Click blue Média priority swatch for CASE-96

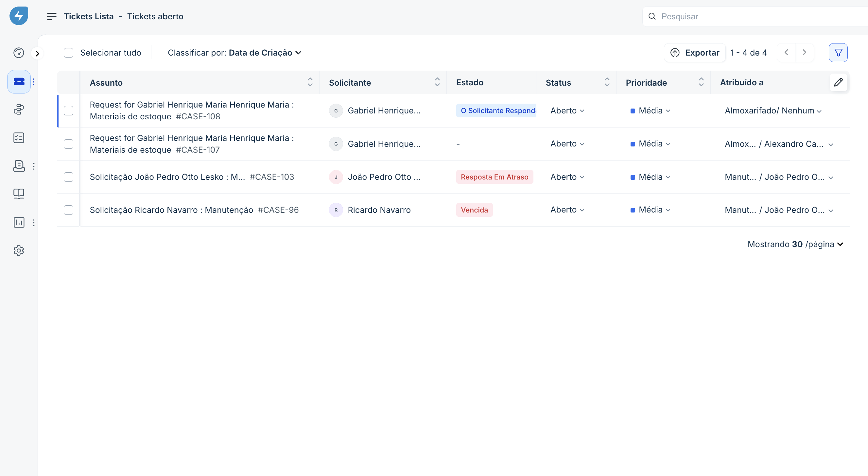pyautogui.click(x=633, y=210)
